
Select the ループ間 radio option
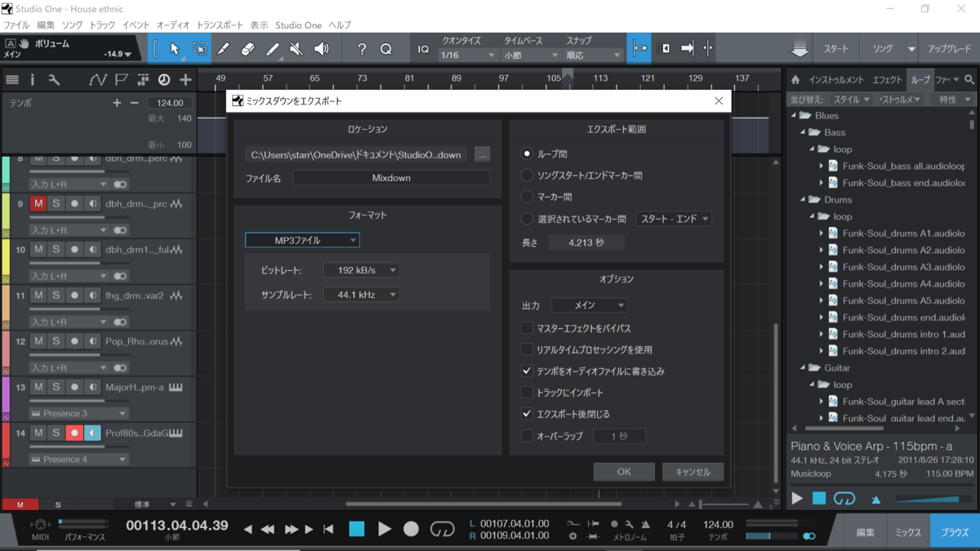[x=527, y=153]
